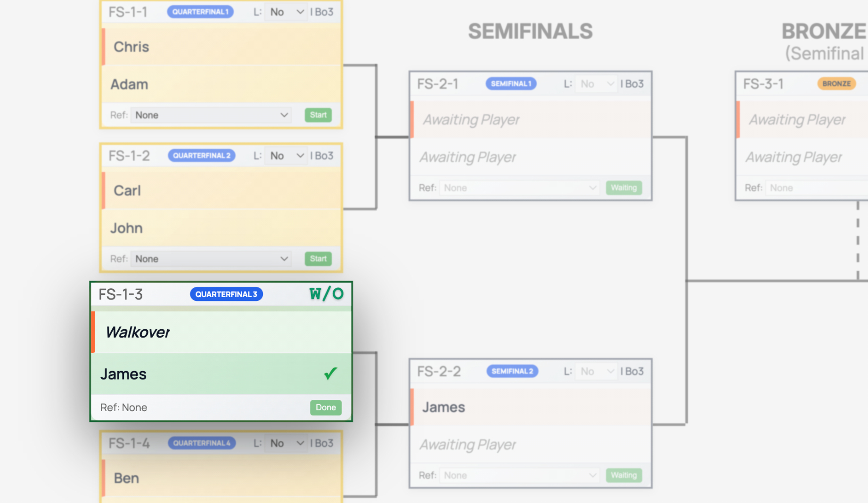Image resolution: width=868 pixels, height=503 pixels.
Task: Click the green checkmark beside James
Action: (x=330, y=374)
